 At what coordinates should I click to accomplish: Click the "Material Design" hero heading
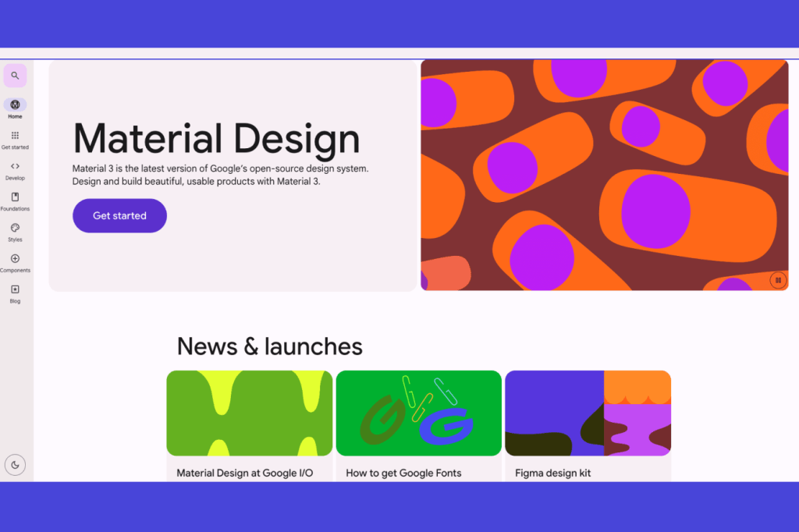click(217, 139)
